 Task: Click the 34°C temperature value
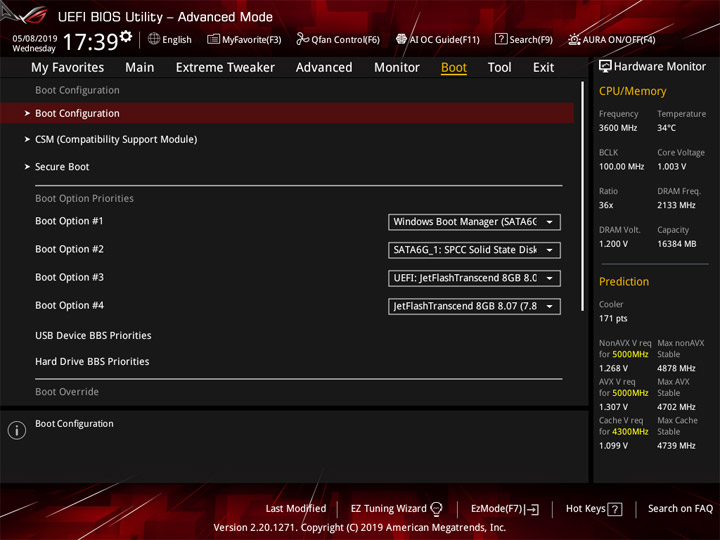(666, 128)
